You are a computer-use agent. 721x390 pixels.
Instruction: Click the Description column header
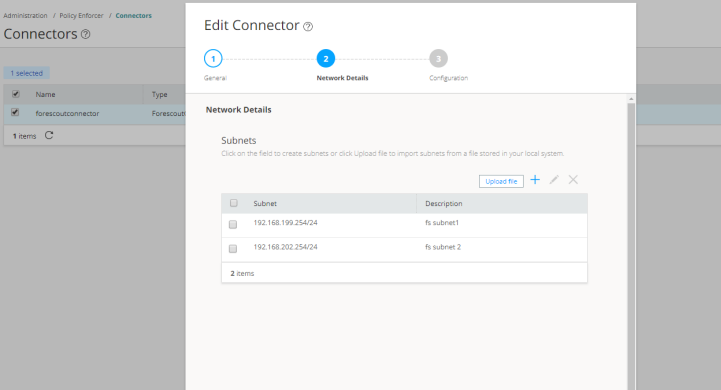[x=444, y=203]
